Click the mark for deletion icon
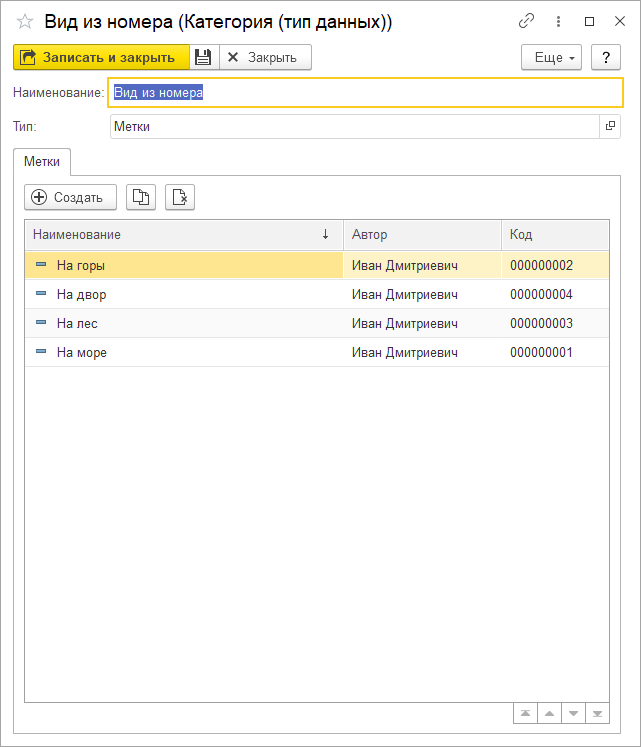Viewport: 641px width, 747px height. click(180, 197)
